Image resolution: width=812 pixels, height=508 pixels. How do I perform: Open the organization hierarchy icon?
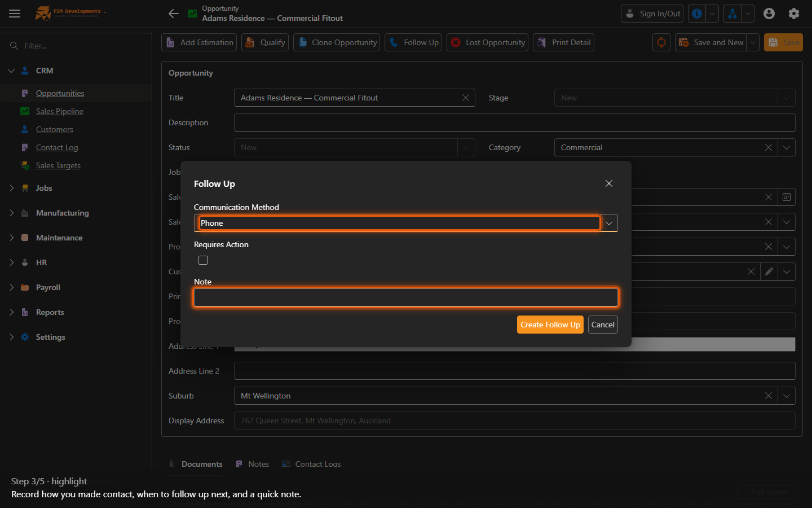[732, 14]
